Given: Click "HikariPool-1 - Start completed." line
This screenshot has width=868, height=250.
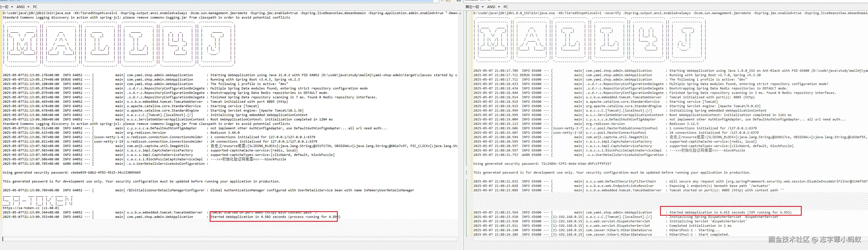Looking at the screenshot, I should point(601,234).
